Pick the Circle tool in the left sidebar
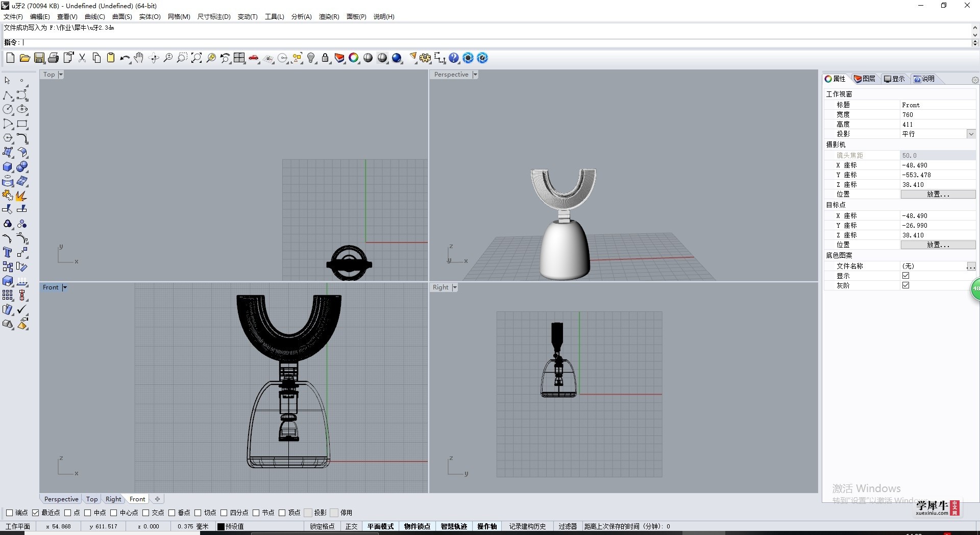Screen dimensions: 980x535 pyautogui.click(x=8, y=109)
